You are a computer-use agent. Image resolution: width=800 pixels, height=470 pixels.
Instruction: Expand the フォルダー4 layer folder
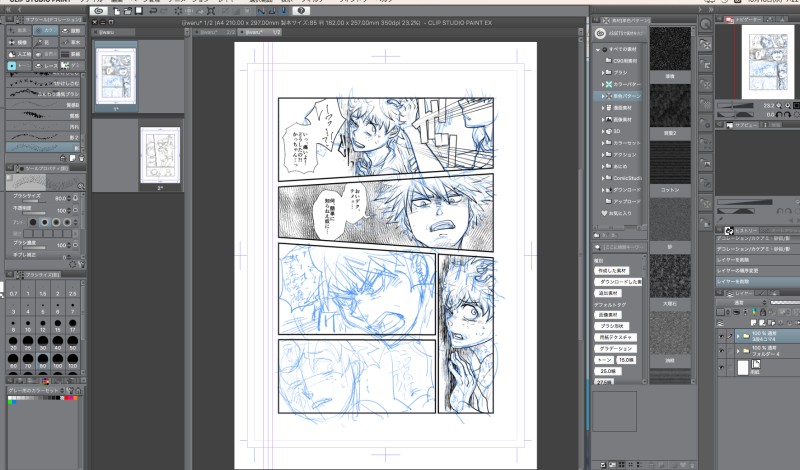point(738,352)
